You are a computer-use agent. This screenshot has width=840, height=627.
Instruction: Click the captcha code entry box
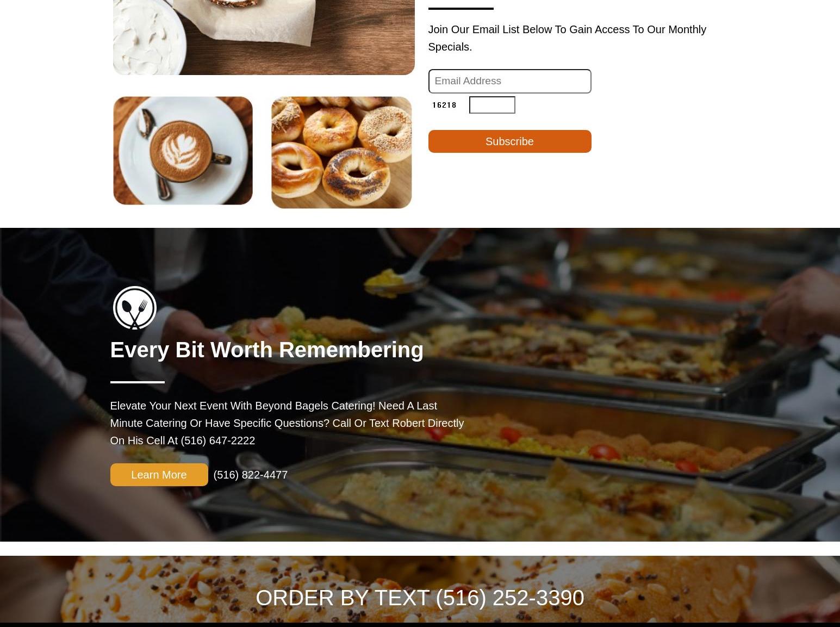pos(492,105)
